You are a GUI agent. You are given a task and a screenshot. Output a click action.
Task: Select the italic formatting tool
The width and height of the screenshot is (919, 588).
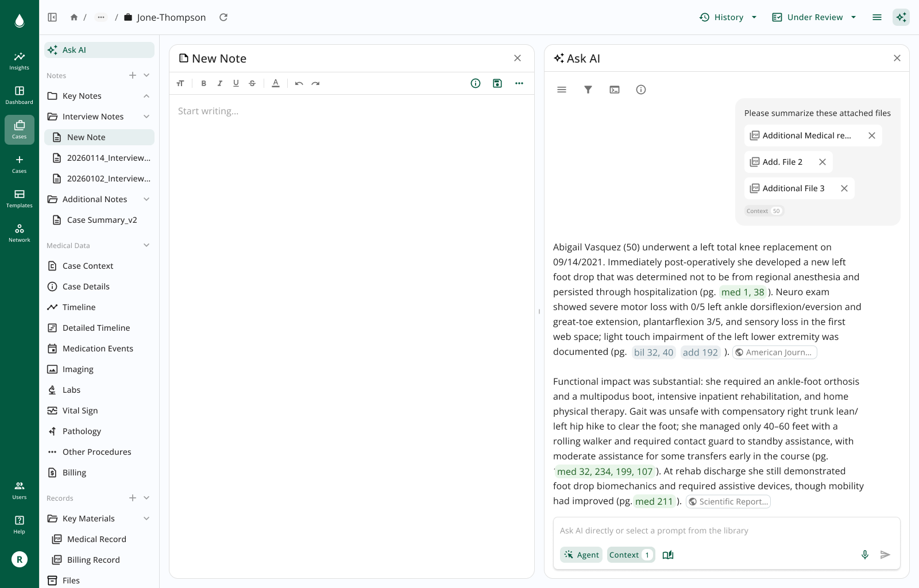pyautogui.click(x=219, y=83)
